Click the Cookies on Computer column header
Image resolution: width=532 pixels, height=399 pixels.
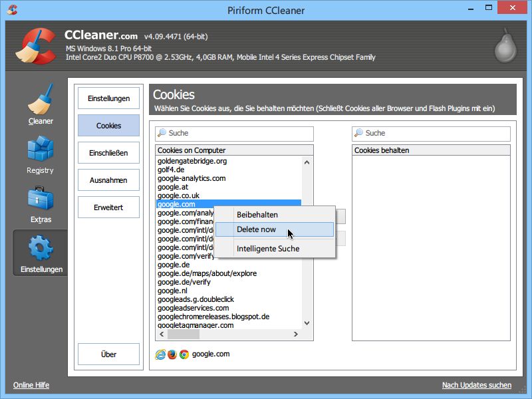tap(235, 150)
